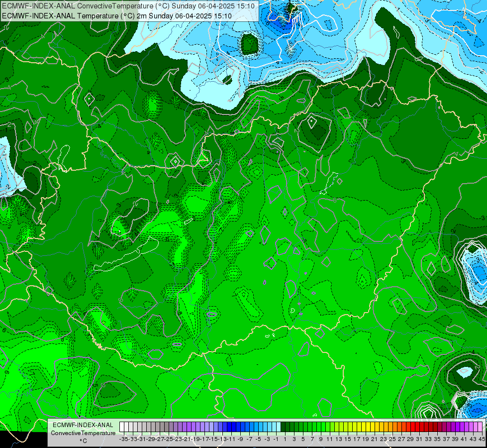Select the first white swatch at the legend's -35 end

click(x=122, y=427)
